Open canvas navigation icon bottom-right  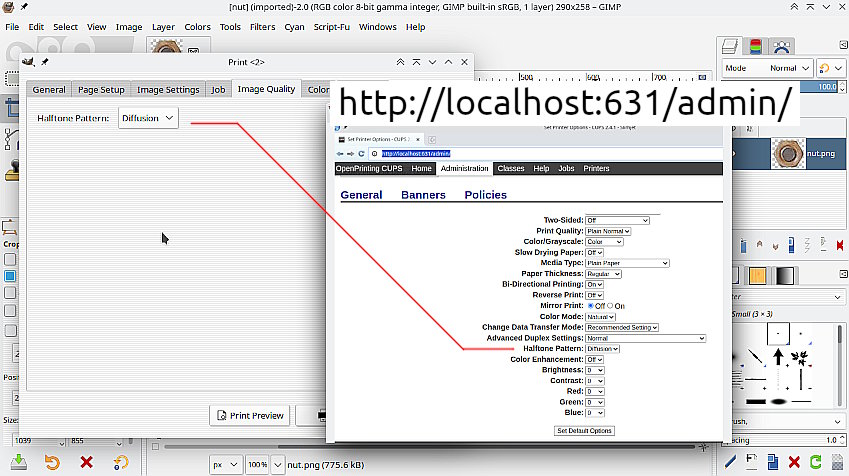[703, 447]
